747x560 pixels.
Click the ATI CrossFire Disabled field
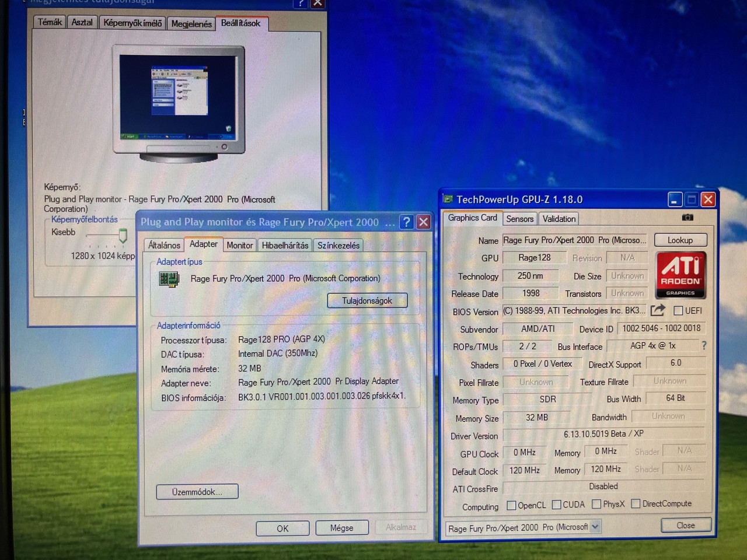point(603,487)
